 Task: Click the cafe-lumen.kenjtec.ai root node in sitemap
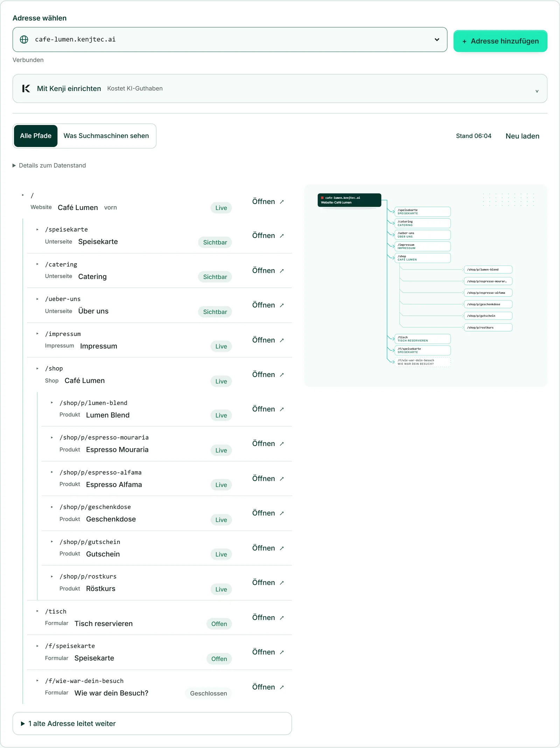[349, 200]
